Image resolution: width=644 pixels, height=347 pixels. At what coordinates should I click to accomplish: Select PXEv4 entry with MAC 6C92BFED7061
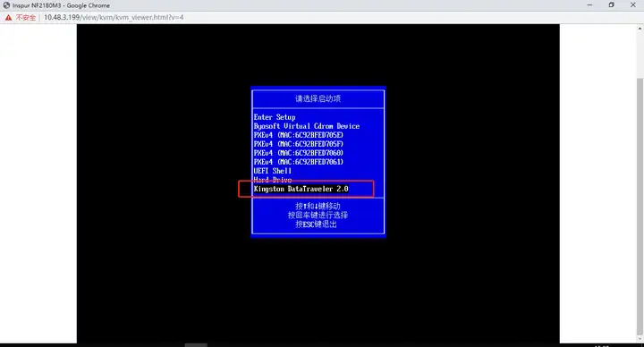click(x=298, y=162)
